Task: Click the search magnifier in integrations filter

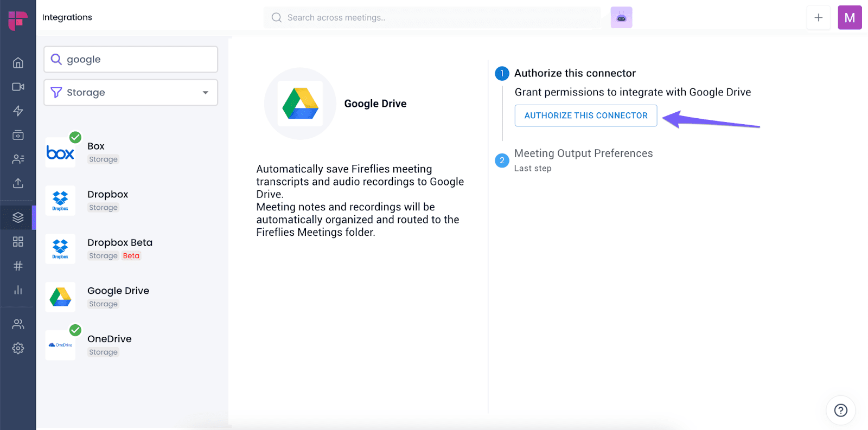Action: pos(56,59)
